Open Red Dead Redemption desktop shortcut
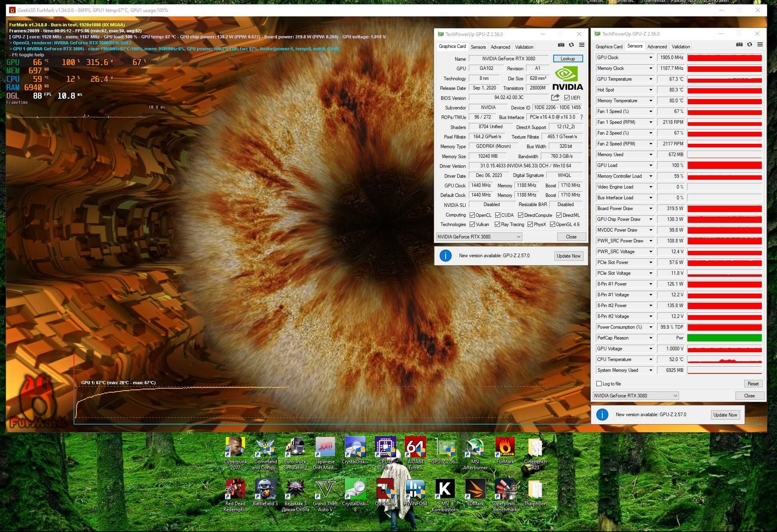Screen dimensions: 777x532 [235, 495]
